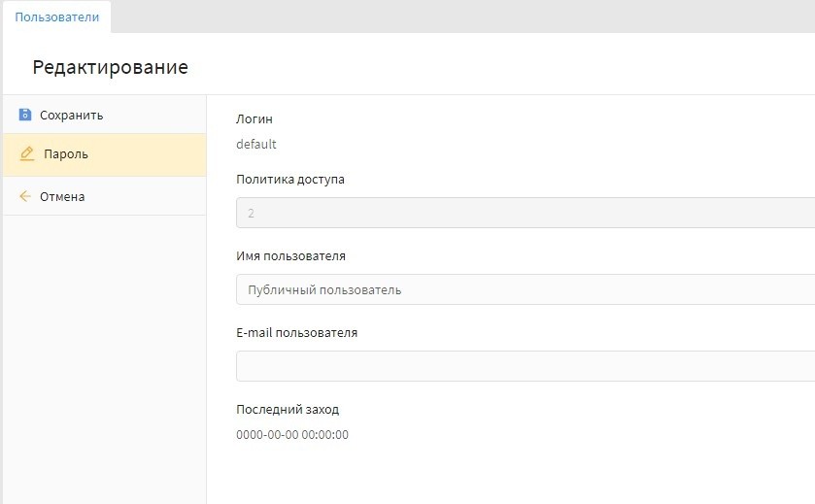Click empty tab bar area beside Пользователи

(457, 17)
